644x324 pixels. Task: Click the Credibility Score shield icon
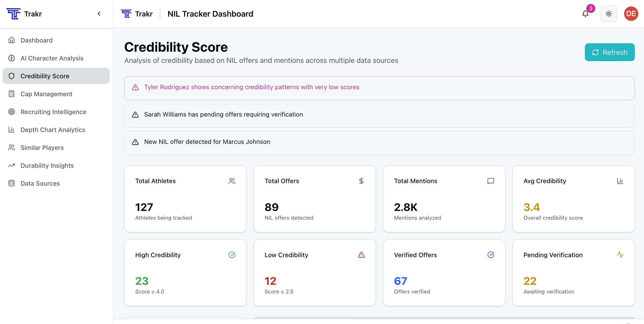coord(11,76)
